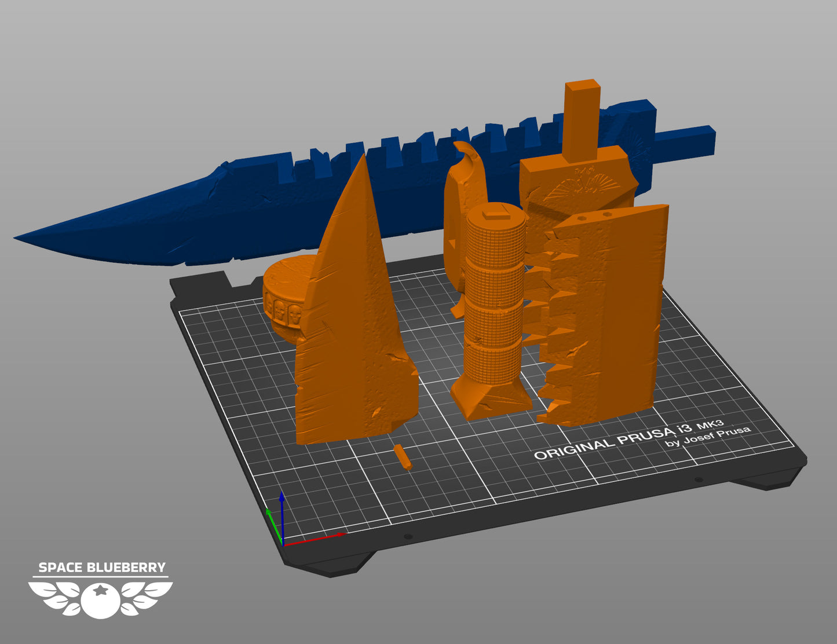Select the cylindrical textured grip piece
837x644 pixels.
[494, 313]
